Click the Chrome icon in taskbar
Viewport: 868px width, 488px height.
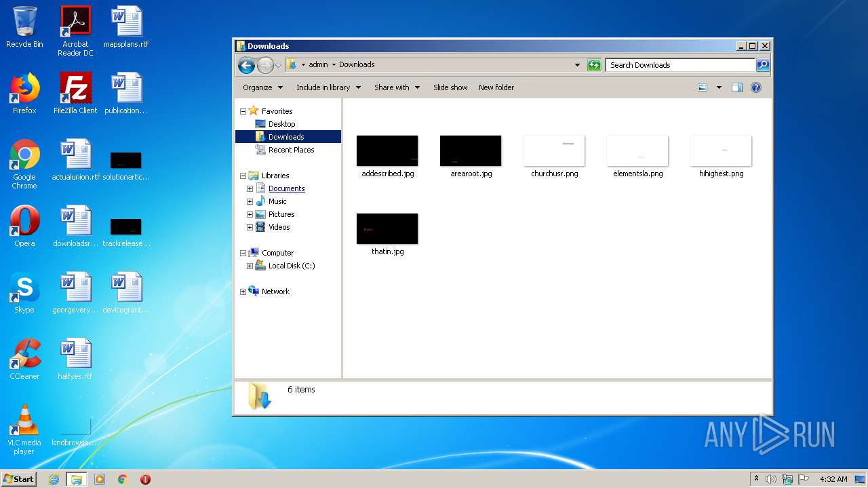coord(122,479)
